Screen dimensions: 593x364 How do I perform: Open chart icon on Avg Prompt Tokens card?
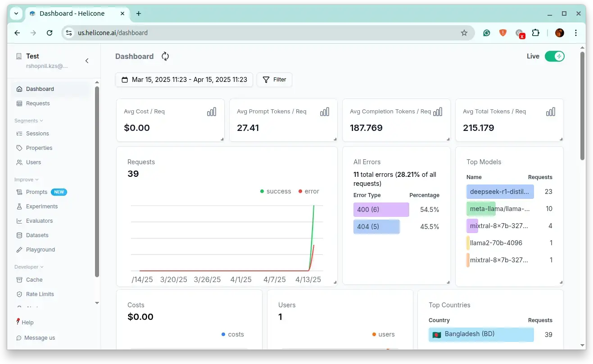[325, 112]
